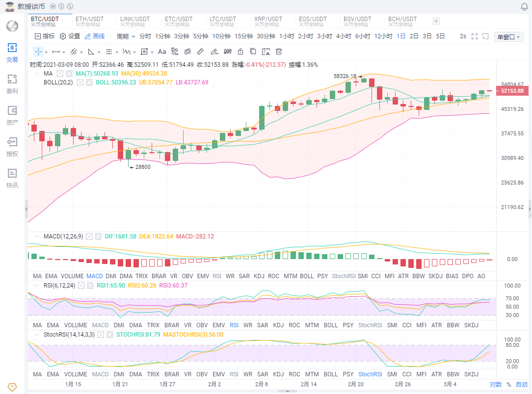Toggle 对数 logarithmic scale

(x=496, y=385)
